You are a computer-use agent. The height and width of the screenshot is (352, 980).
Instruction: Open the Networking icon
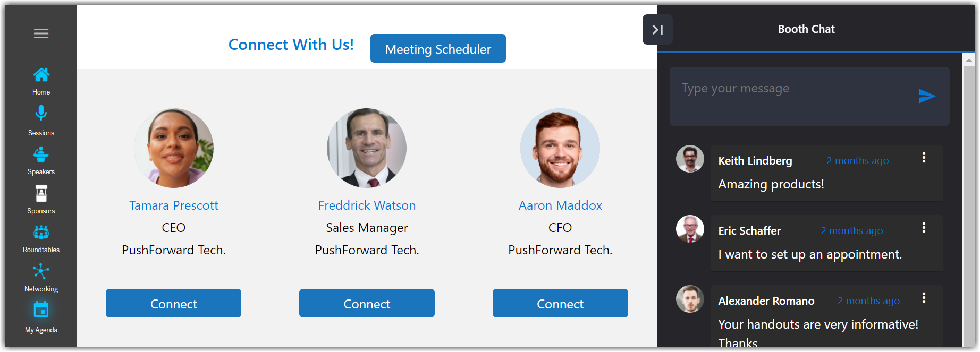[x=41, y=272]
